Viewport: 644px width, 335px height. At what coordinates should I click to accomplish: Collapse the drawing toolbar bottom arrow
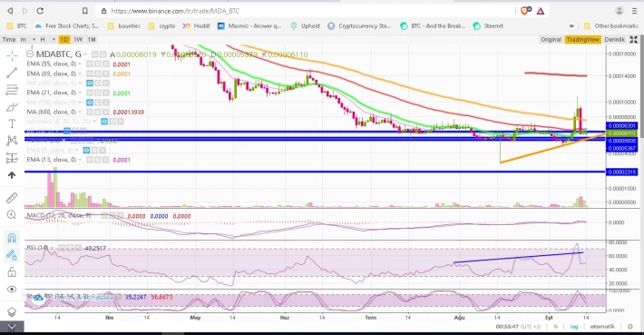tap(12, 327)
